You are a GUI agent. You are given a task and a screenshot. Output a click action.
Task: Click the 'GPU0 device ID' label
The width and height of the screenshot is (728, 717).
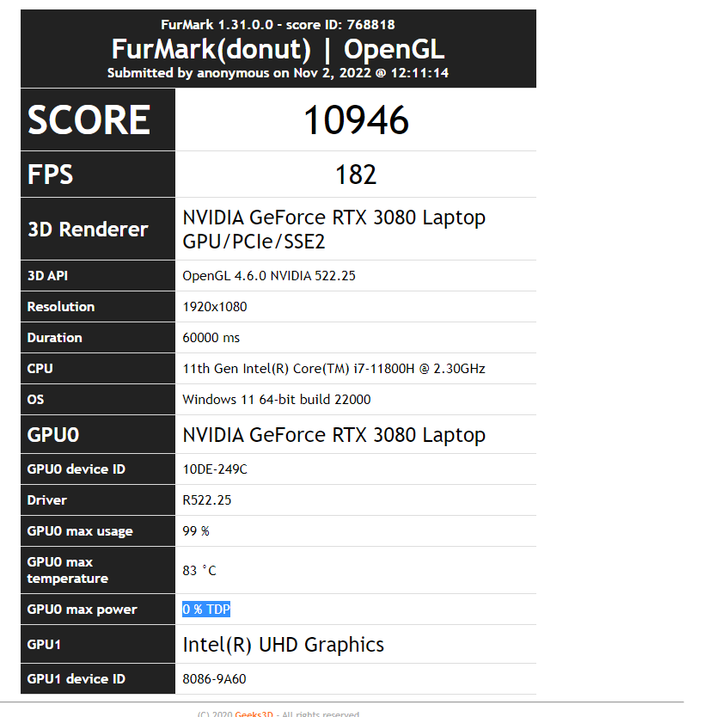[76, 469]
